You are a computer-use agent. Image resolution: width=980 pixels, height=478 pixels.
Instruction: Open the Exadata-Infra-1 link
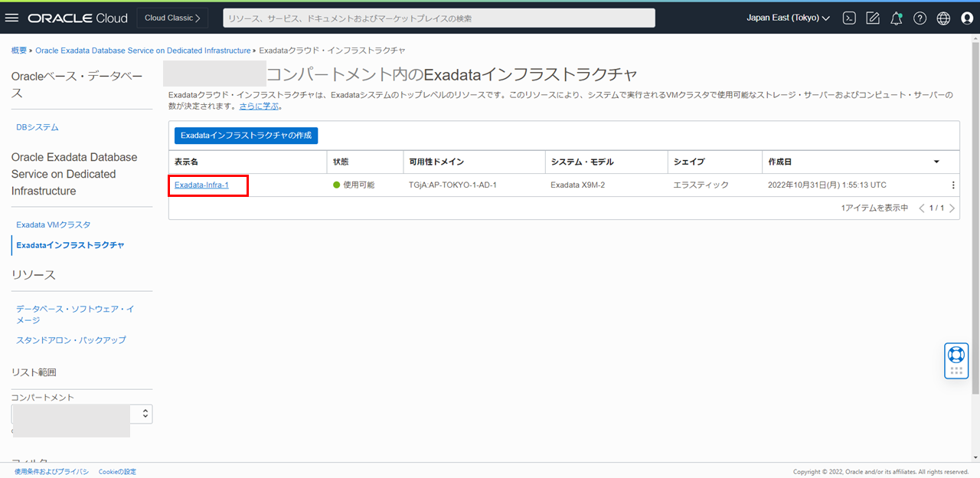coord(201,185)
